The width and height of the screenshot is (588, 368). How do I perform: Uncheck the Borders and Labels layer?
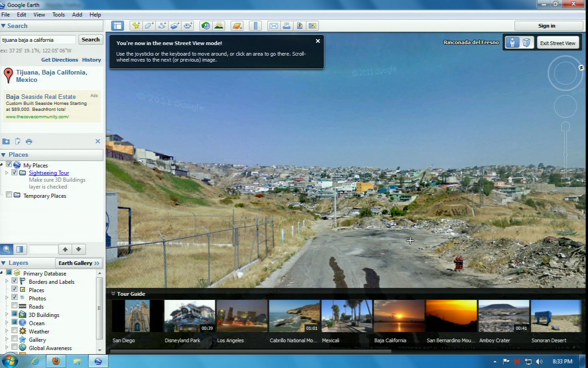point(15,282)
